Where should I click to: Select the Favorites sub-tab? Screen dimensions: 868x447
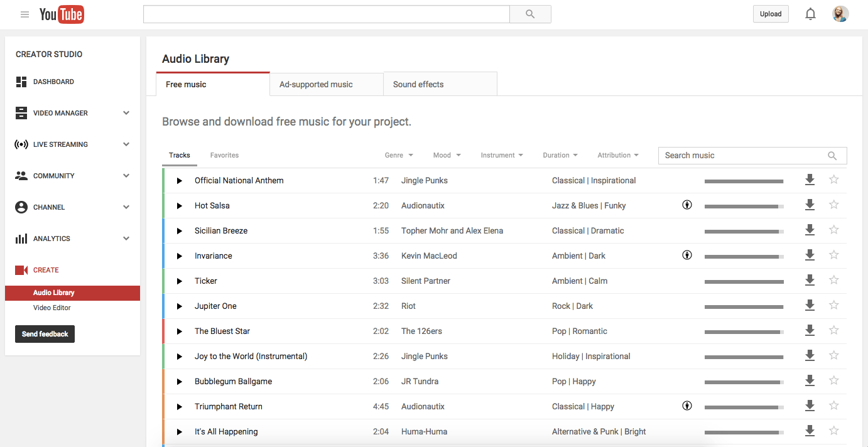click(x=224, y=155)
